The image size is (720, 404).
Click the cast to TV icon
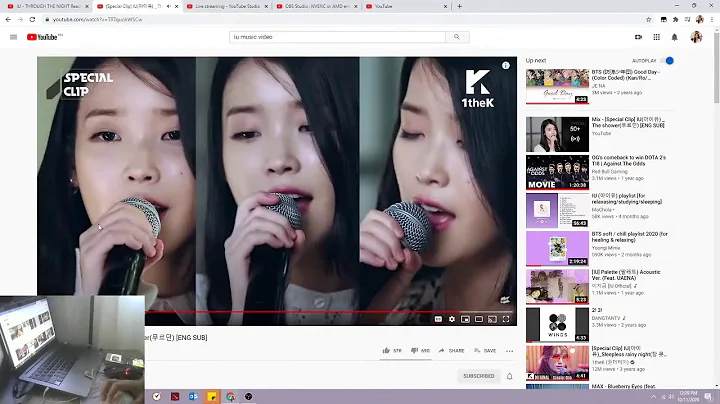tap(492, 319)
